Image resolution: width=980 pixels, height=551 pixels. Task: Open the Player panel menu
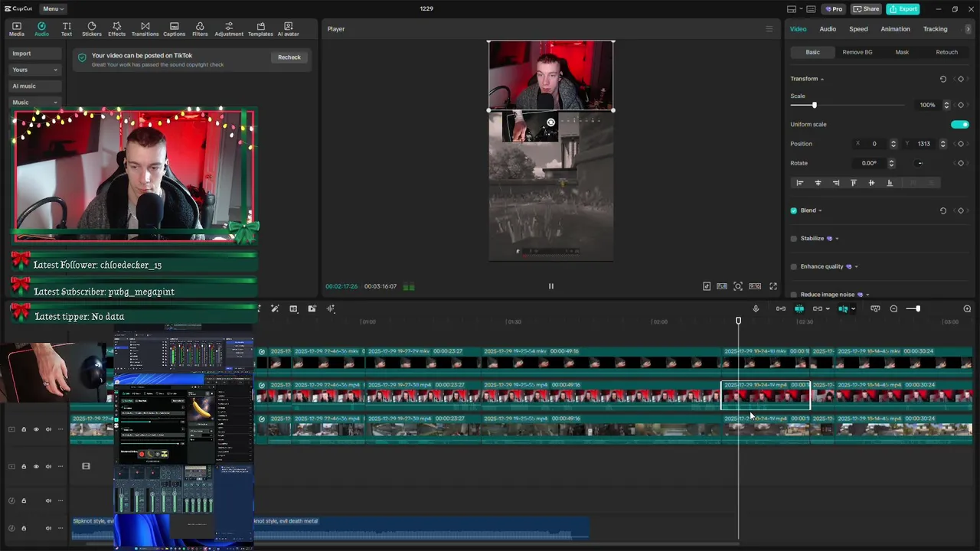[769, 29]
